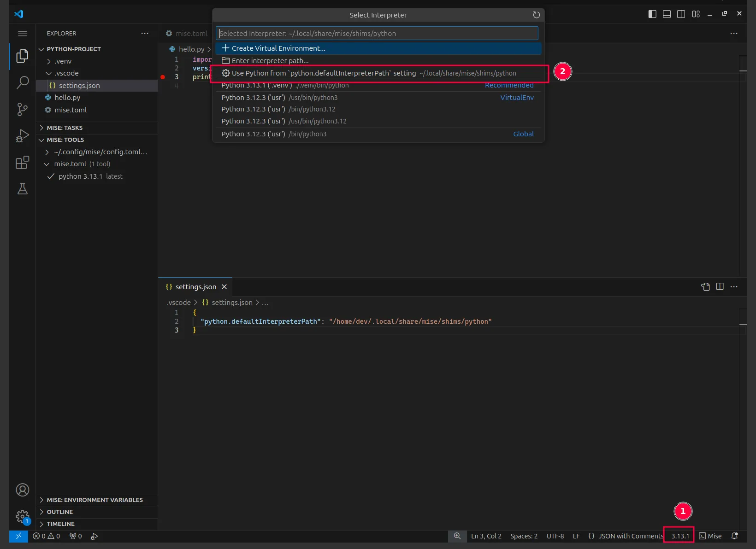This screenshot has height=549, width=756.
Task: Open Explorer views and more actions ellipsis
Action: pyautogui.click(x=145, y=33)
